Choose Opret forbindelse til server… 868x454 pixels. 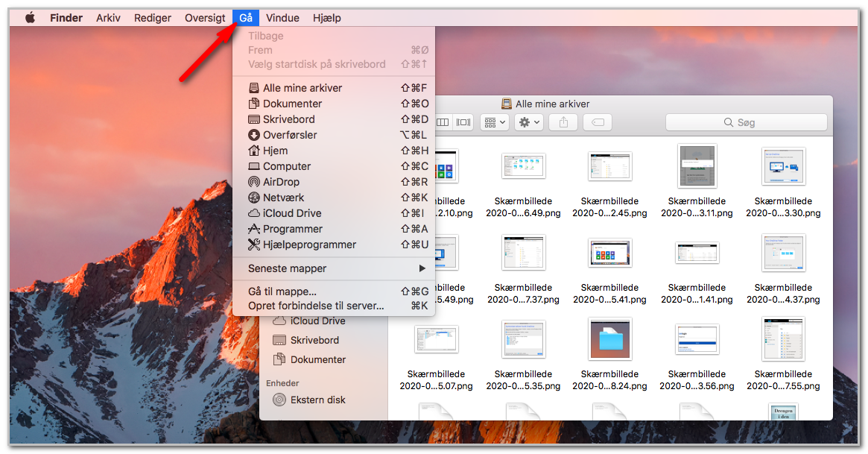point(334,306)
